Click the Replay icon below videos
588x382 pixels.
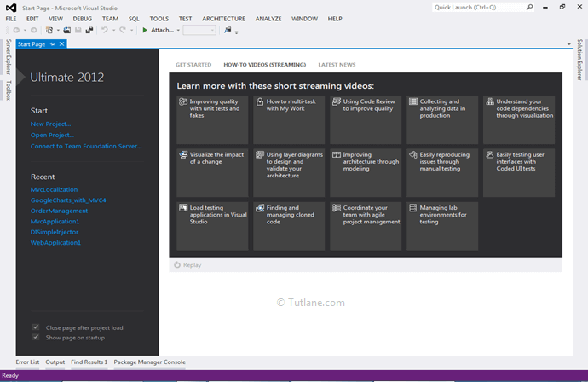click(177, 265)
